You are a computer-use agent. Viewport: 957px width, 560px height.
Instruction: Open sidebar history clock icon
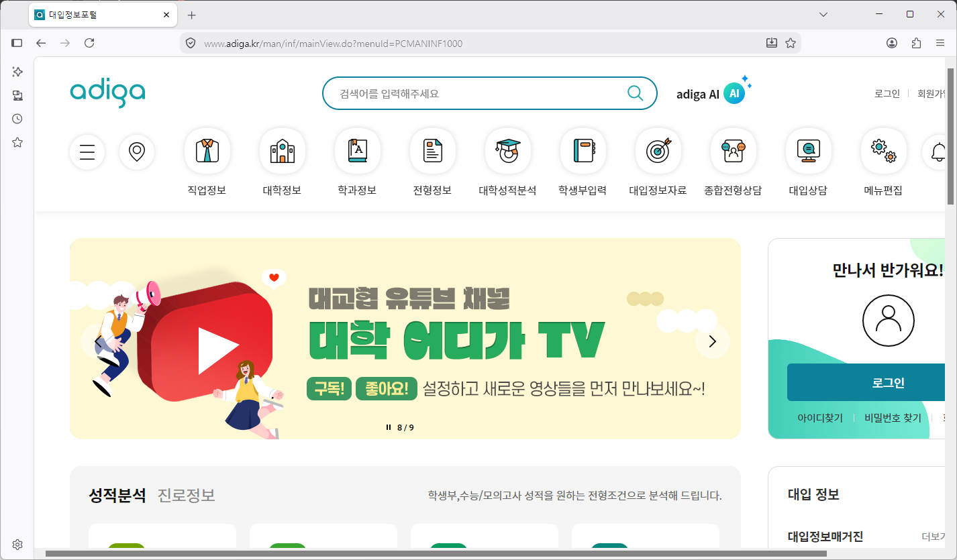(x=17, y=119)
